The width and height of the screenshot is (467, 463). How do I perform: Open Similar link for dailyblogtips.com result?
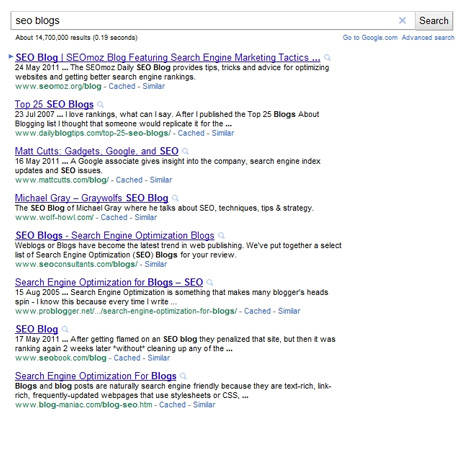click(223, 133)
